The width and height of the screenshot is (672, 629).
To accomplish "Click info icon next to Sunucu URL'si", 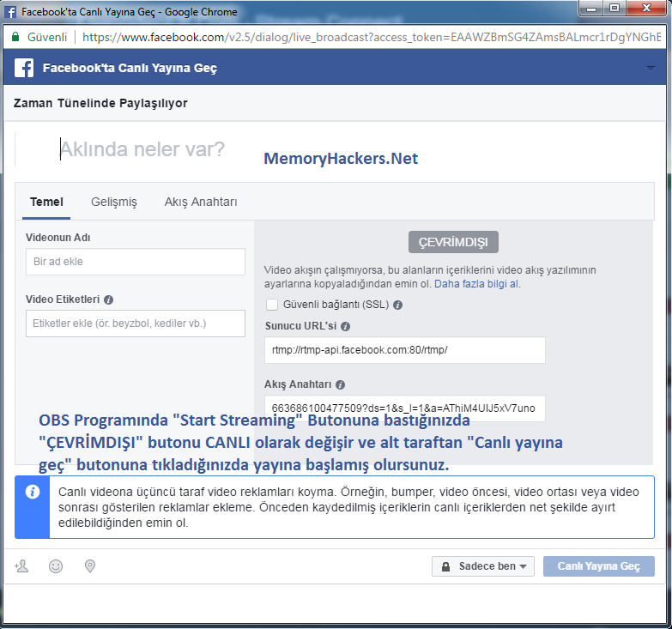I will click(x=345, y=326).
